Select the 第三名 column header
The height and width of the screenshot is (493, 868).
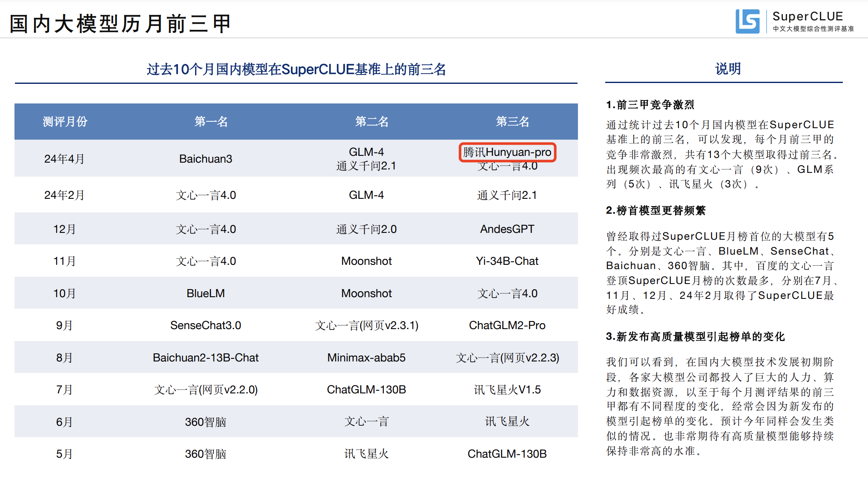(x=512, y=122)
